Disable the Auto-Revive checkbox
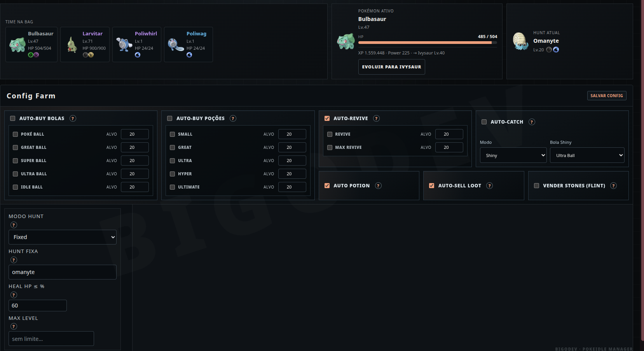The height and width of the screenshot is (351, 644). (x=327, y=118)
